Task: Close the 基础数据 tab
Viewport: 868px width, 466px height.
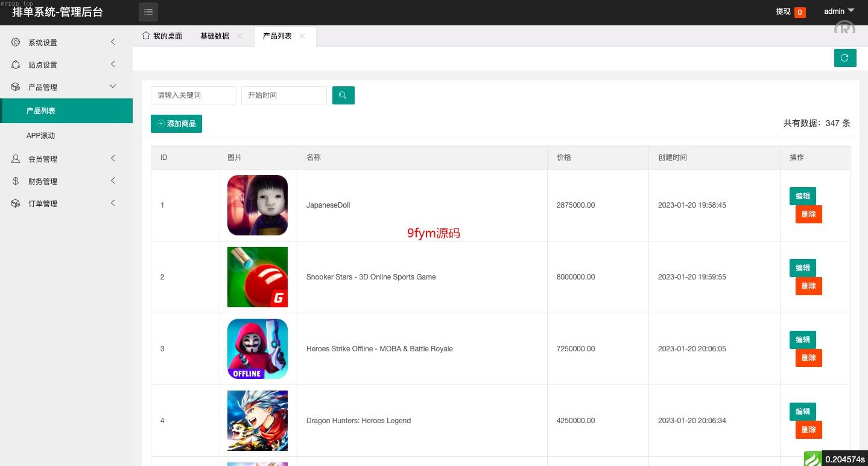Action: [239, 36]
